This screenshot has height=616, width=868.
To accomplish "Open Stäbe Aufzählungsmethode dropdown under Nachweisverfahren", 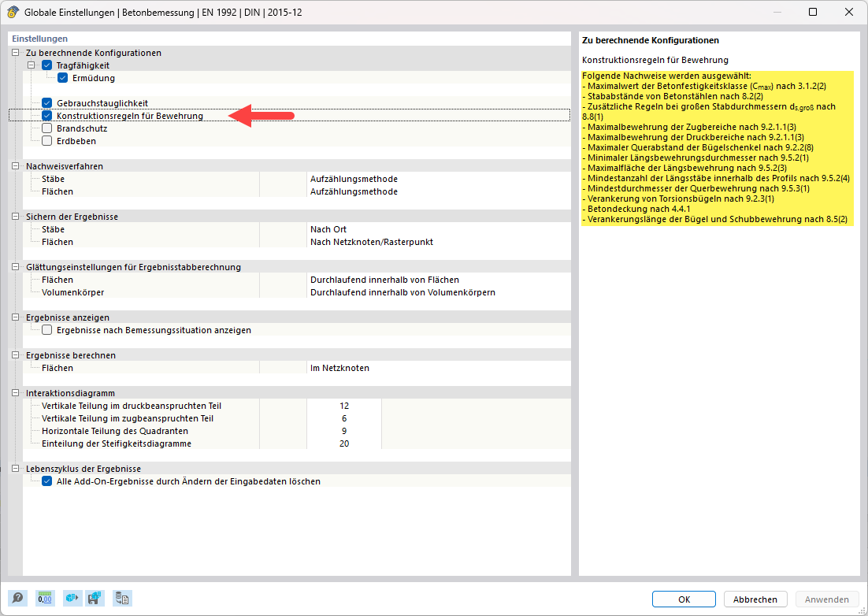I will pos(437,179).
